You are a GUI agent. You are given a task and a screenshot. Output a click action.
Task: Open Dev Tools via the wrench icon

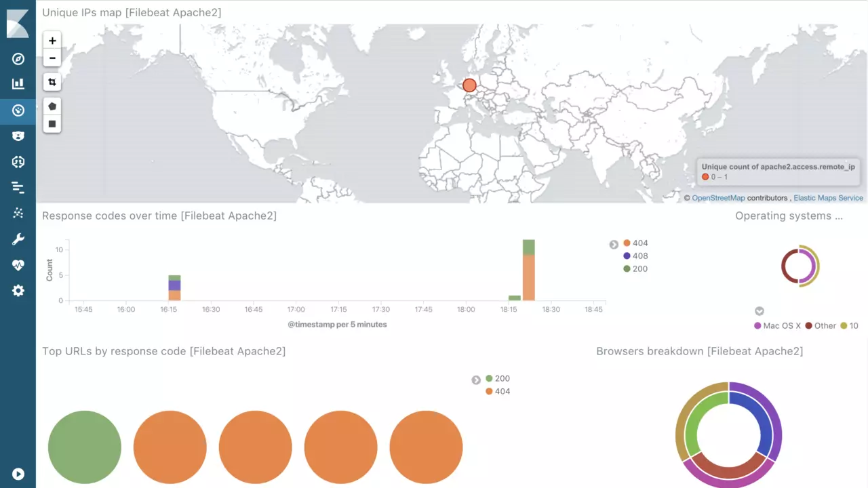(x=18, y=239)
